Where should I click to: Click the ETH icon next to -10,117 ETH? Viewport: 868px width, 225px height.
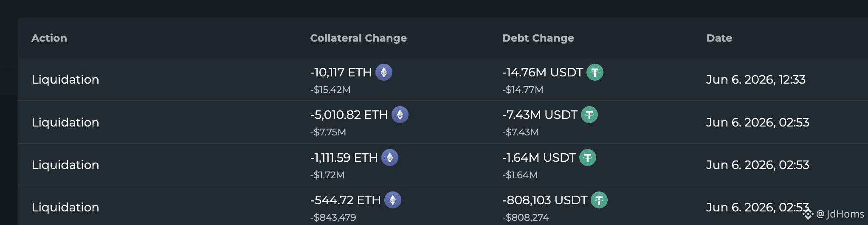(384, 72)
